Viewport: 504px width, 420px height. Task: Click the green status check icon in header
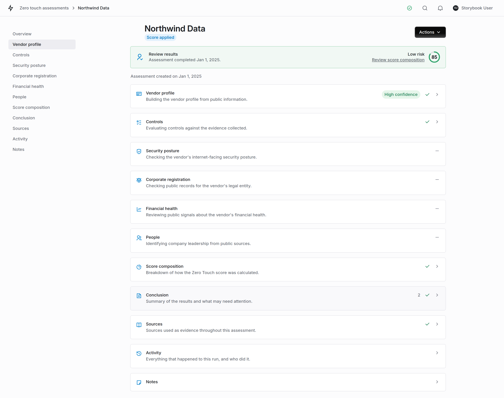point(409,8)
